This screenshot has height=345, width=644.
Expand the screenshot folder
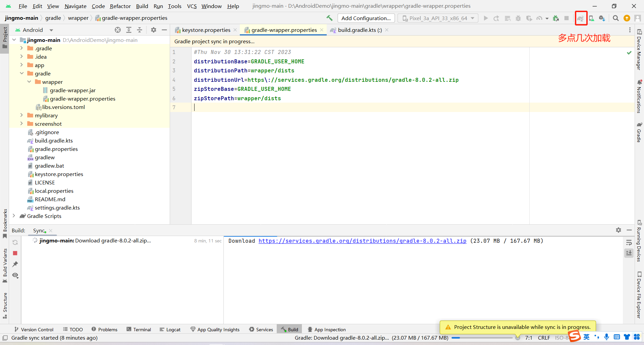tap(21, 124)
